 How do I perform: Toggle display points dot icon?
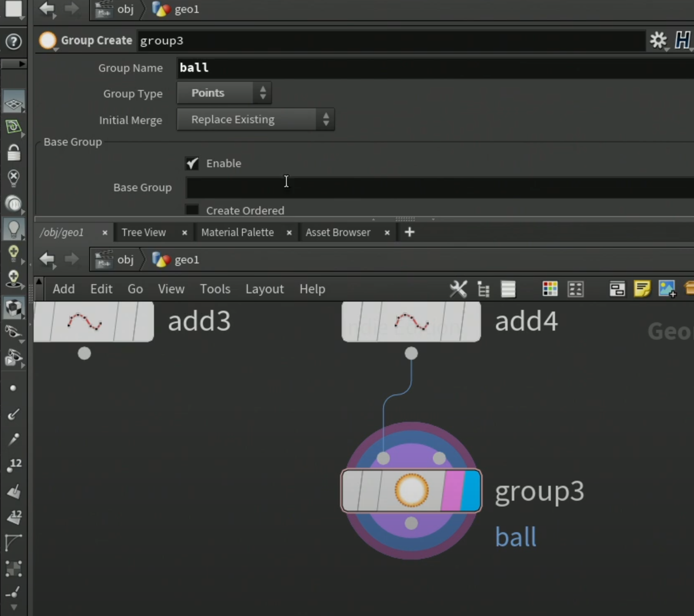point(13,388)
